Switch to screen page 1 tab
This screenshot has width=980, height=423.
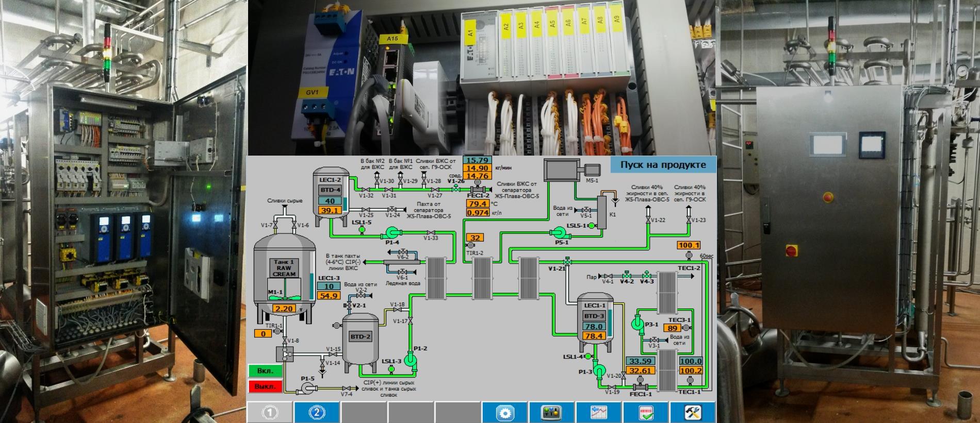click(270, 412)
